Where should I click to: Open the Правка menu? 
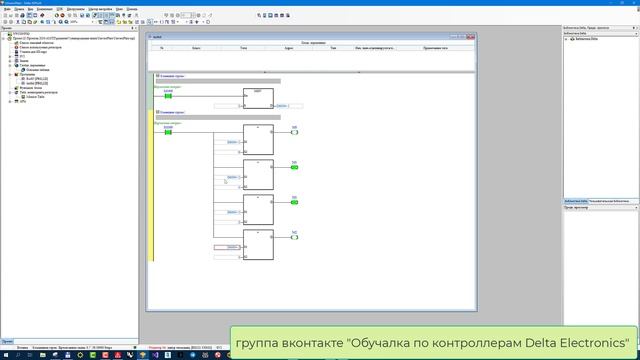tap(19, 9)
